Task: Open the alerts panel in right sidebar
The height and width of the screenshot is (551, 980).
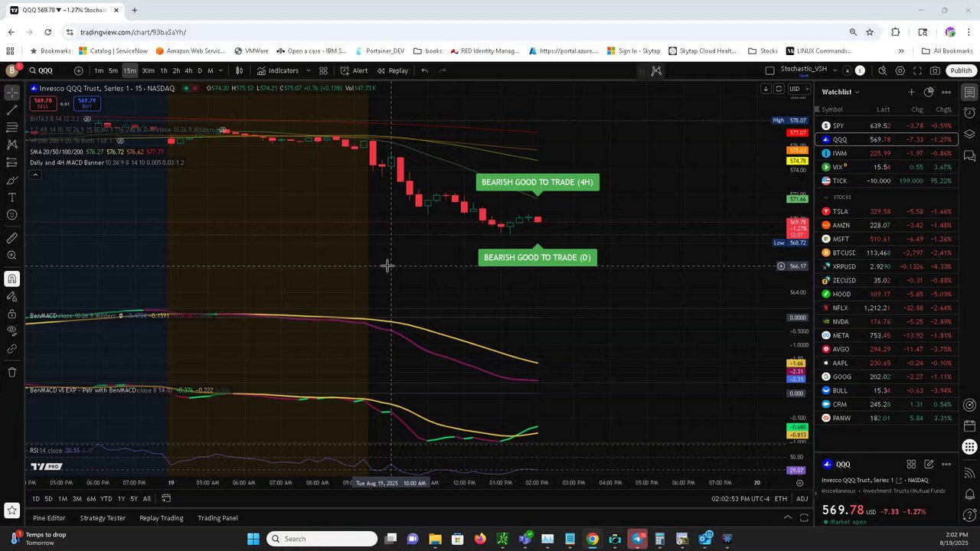Action: [x=969, y=113]
